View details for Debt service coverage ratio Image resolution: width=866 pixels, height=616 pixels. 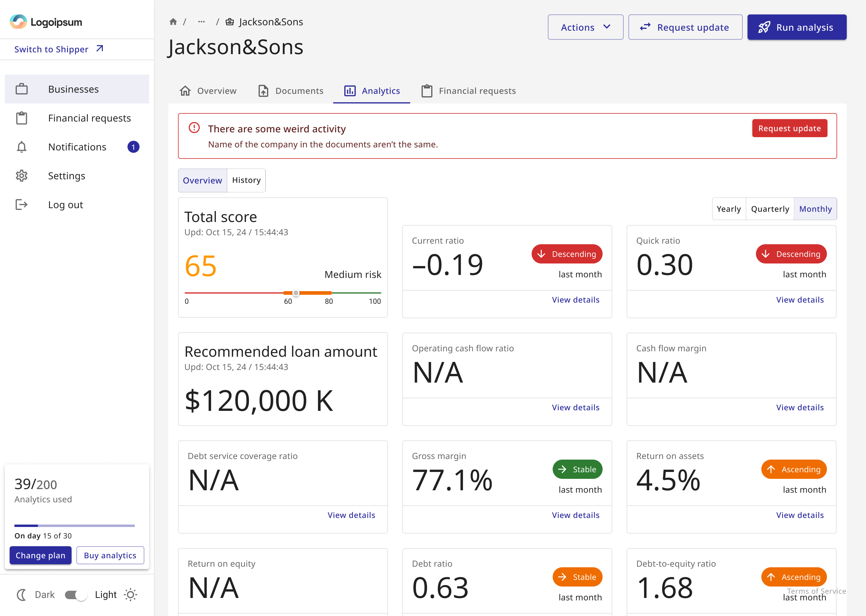coord(351,515)
